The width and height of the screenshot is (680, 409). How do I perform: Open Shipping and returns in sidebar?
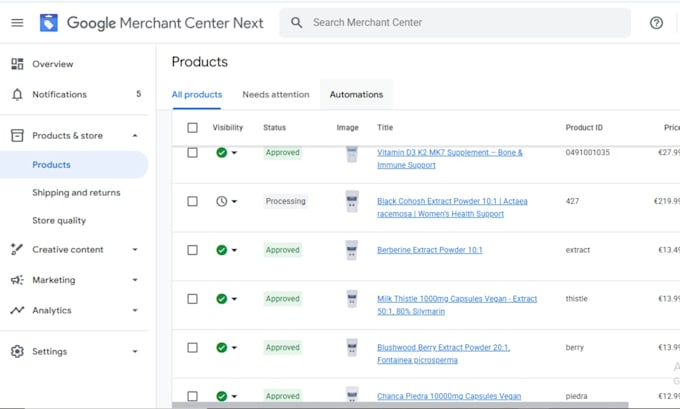(x=76, y=193)
